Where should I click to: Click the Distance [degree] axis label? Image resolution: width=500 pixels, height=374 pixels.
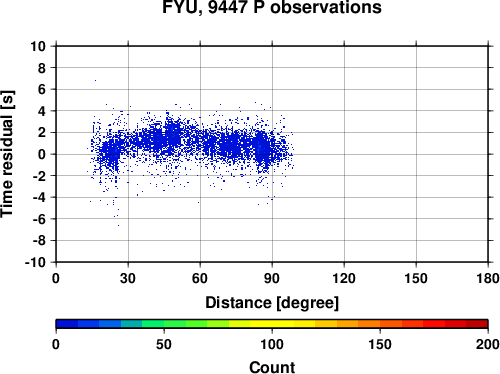tap(272, 303)
